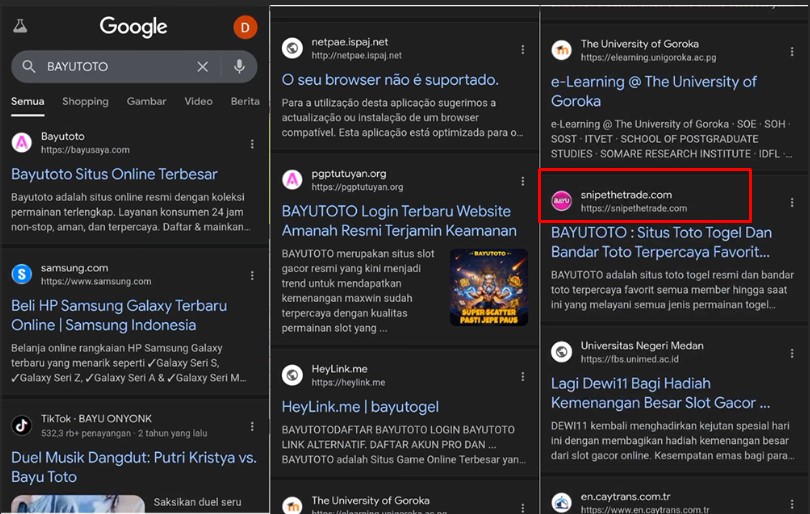Screen dimensions: 810x514
Task: Click the BAYUTOTO search input field
Action: coord(115,66)
